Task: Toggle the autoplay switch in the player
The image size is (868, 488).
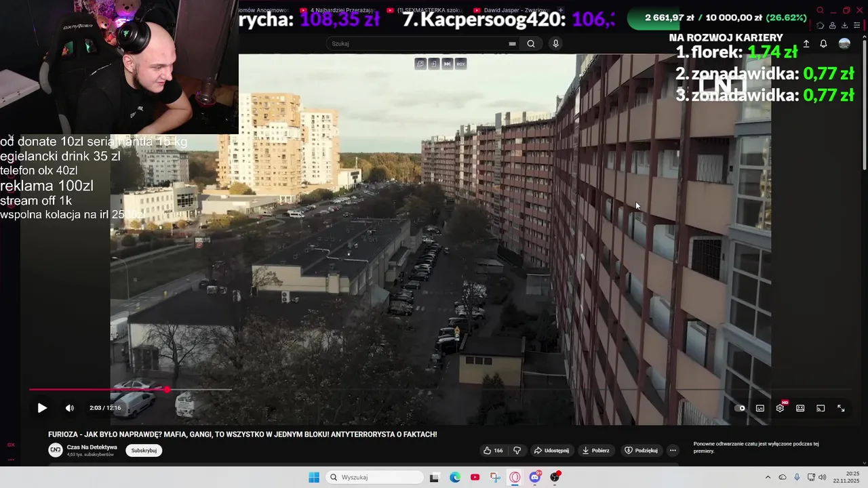Action: pos(740,408)
